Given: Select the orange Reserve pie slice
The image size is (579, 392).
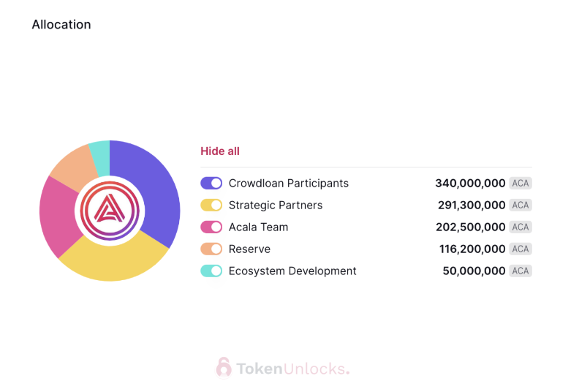Looking at the screenshot, I should click(x=76, y=167).
